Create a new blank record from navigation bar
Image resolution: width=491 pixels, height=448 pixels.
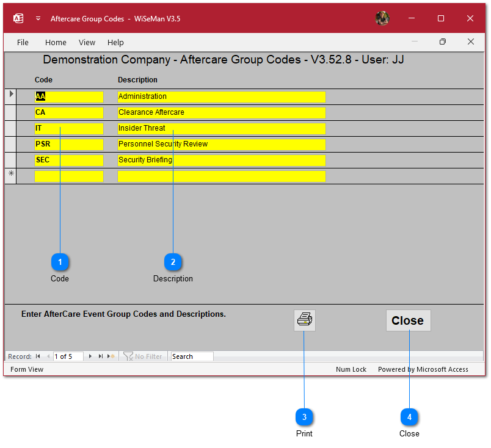coord(111,356)
